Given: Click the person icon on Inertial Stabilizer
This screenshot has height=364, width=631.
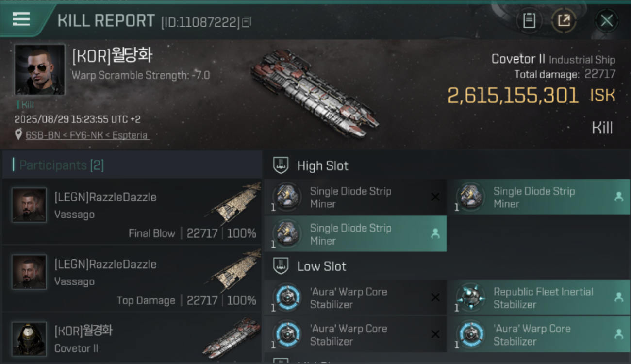Looking at the screenshot, I should click(x=619, y=297).
